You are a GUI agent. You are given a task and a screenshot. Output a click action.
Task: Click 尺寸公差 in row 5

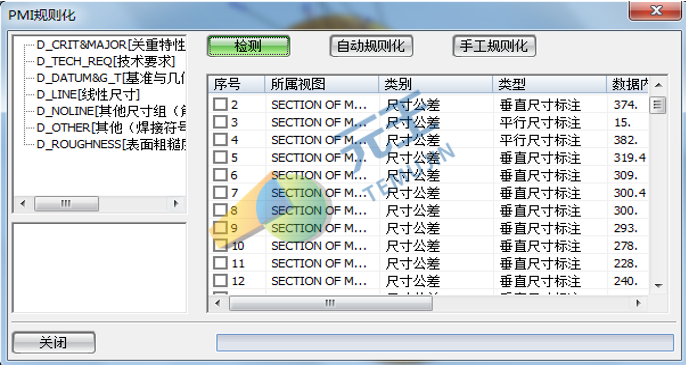413,157
